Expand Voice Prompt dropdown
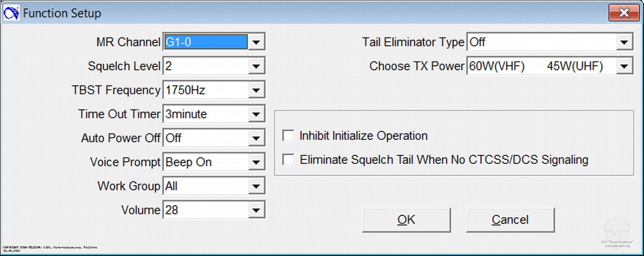644x256 pixels. point(256,162)
